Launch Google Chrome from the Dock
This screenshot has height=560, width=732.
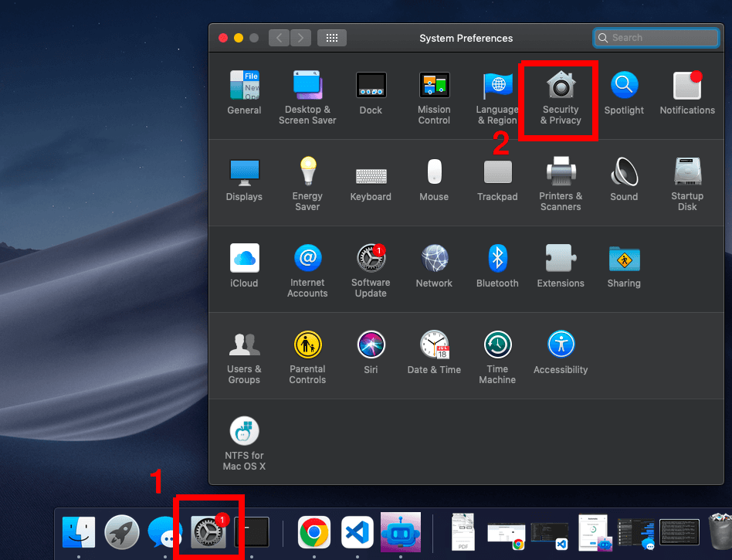[x=314, y=532]
